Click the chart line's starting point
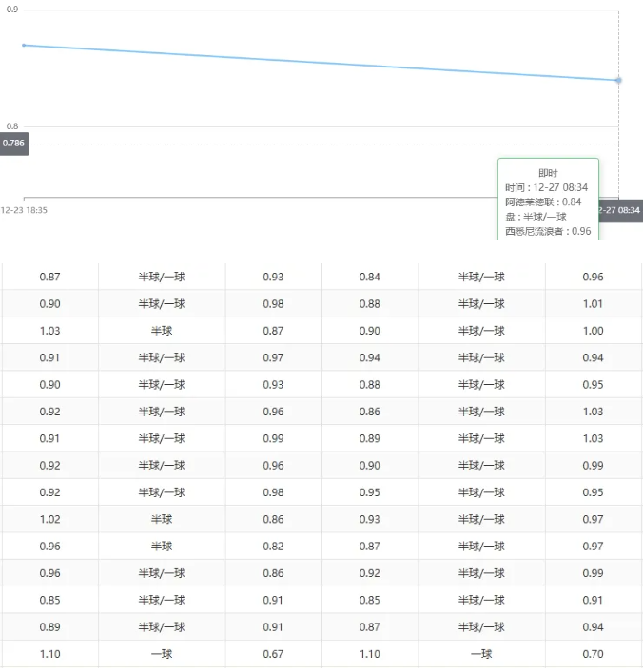The width and height of the screenshot is (643, 672). coord(25,45)
